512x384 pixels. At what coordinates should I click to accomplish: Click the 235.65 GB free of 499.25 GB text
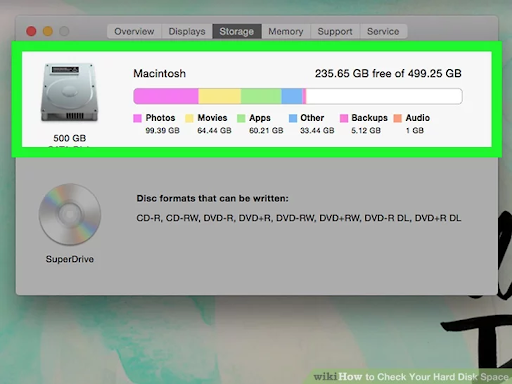pyautogui.click(x=388, y=73)
